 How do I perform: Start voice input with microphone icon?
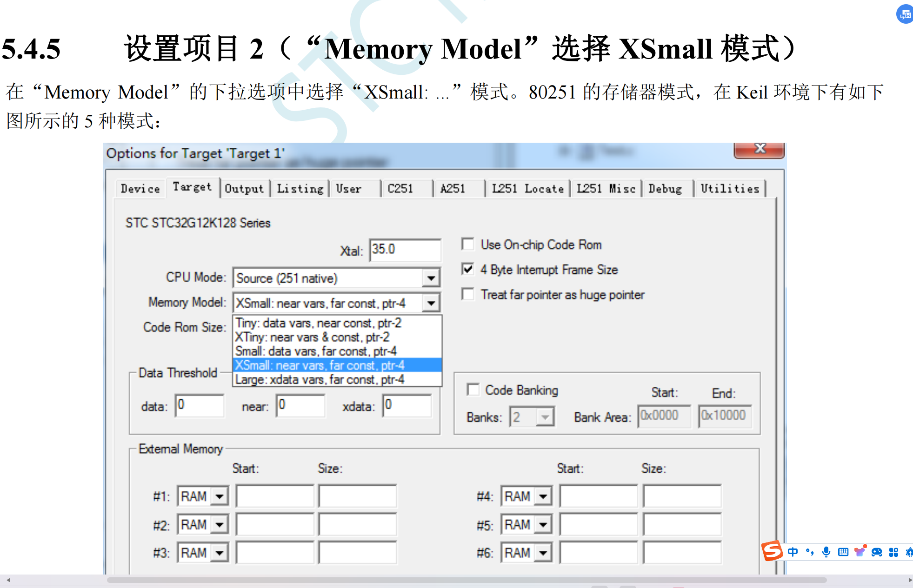point(826,552)
